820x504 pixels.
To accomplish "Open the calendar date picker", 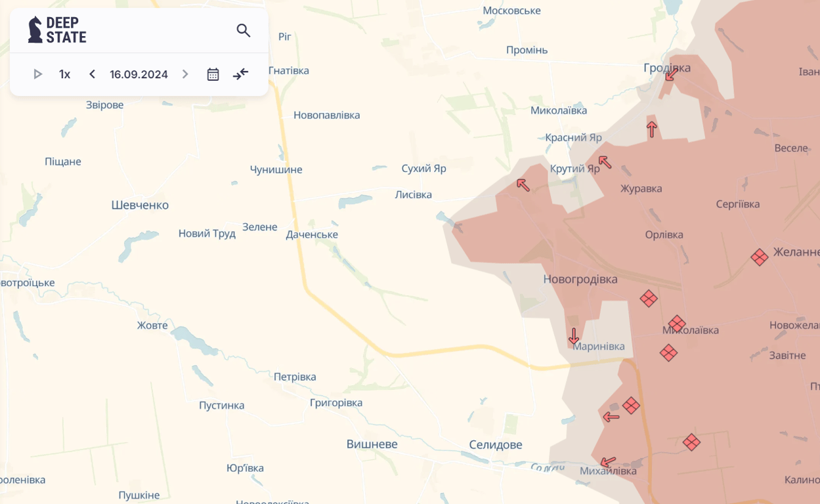I will click(213, 74).
